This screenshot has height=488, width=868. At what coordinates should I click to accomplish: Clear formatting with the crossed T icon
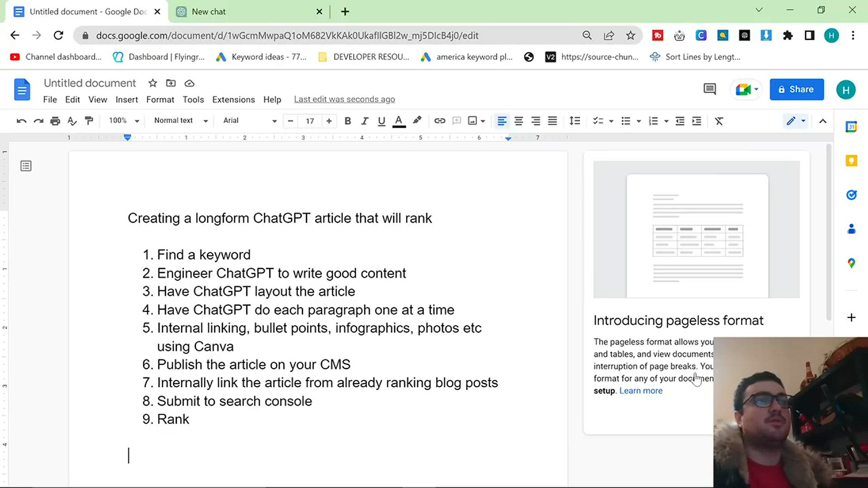coord(719,121)
